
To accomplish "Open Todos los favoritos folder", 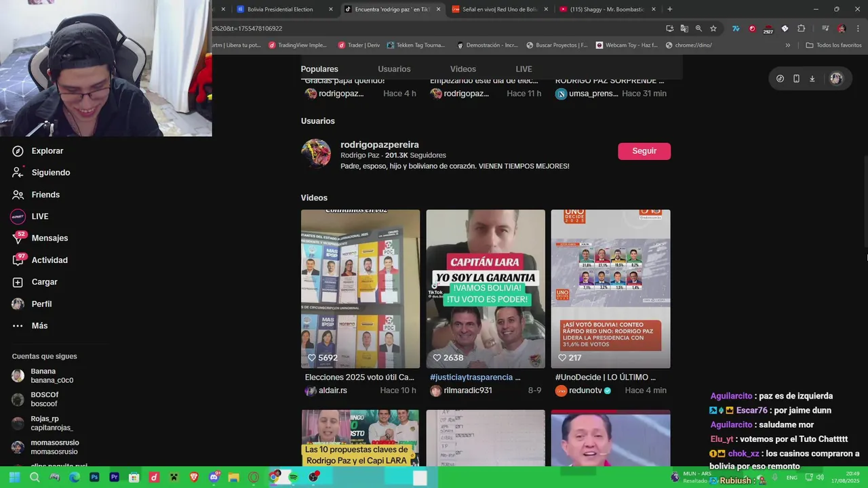I will (834, 45).
